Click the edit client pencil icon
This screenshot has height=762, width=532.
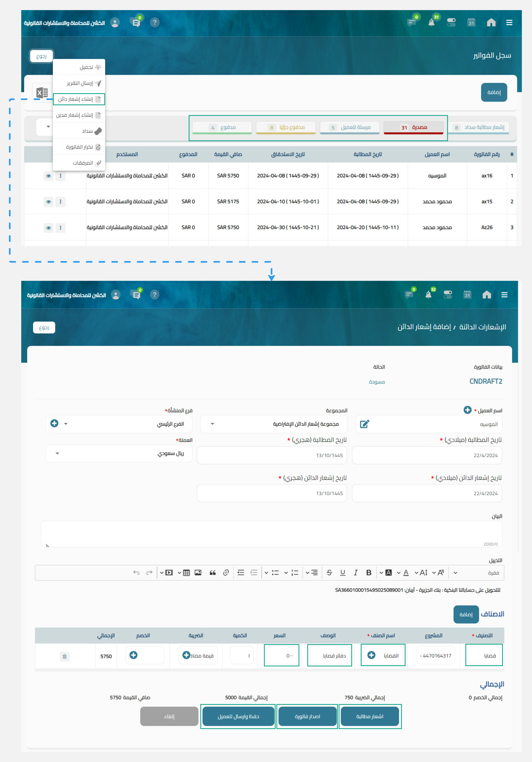tap(364, 424)
